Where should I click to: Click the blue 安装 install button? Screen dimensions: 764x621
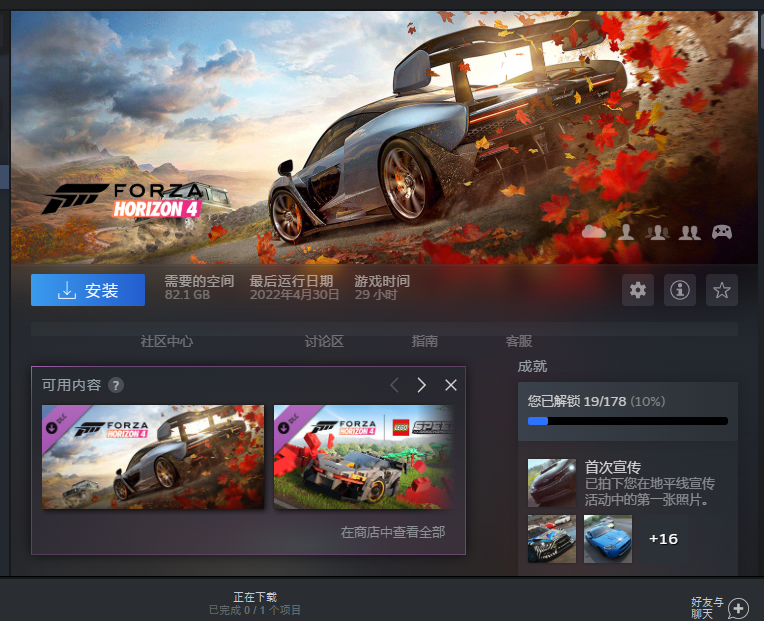[x=88, y=290]
